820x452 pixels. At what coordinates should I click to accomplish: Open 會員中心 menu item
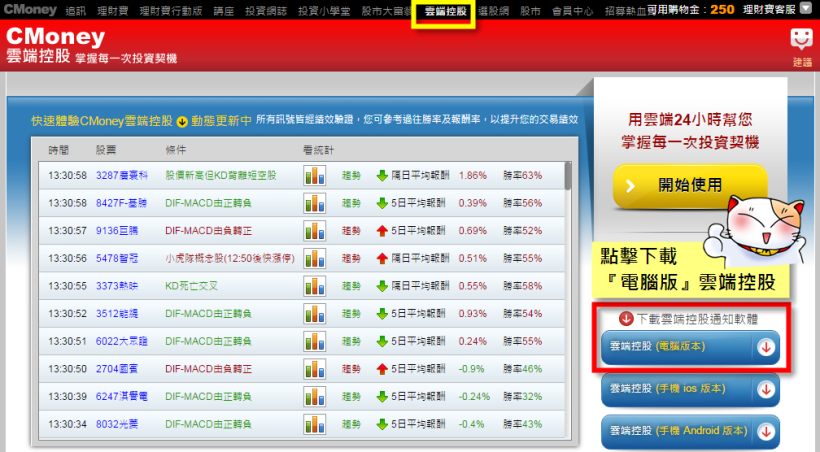(x=573, y=10)
